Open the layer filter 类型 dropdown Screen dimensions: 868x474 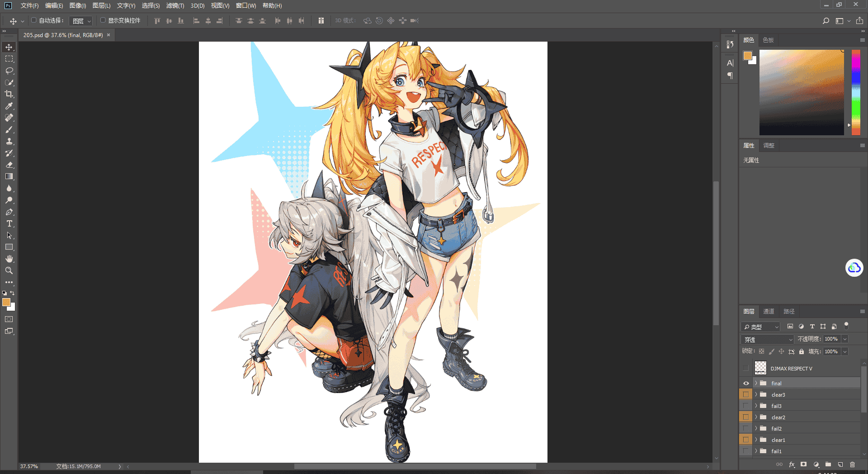coord(760,327)
